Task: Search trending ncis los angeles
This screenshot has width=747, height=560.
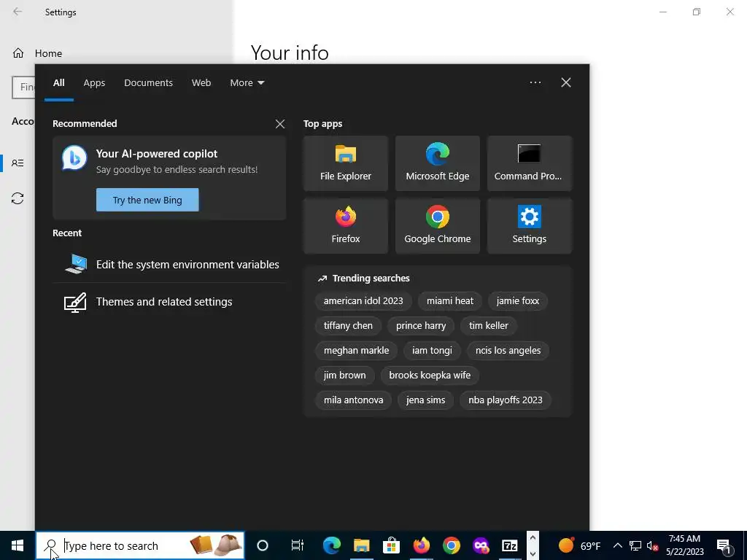Action: [x=508, y=351]
